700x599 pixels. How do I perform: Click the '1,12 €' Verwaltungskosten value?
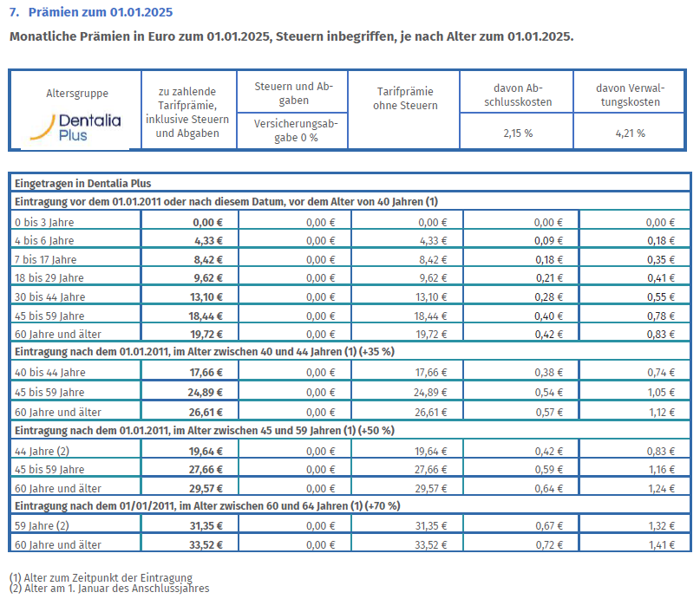tap(662, 412)
